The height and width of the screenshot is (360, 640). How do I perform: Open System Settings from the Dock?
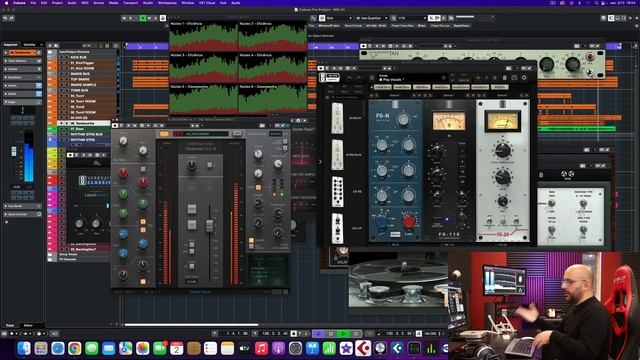[x=295, y=348]
